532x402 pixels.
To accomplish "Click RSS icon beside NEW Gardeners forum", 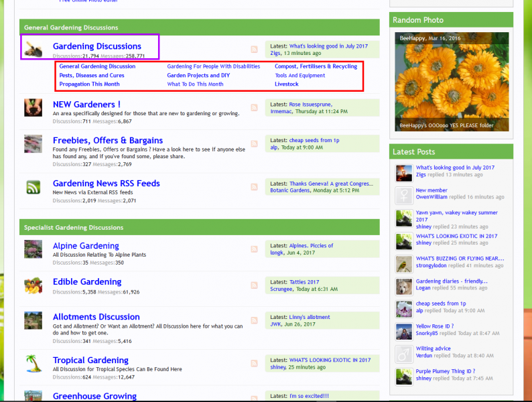I will (255, 108).
